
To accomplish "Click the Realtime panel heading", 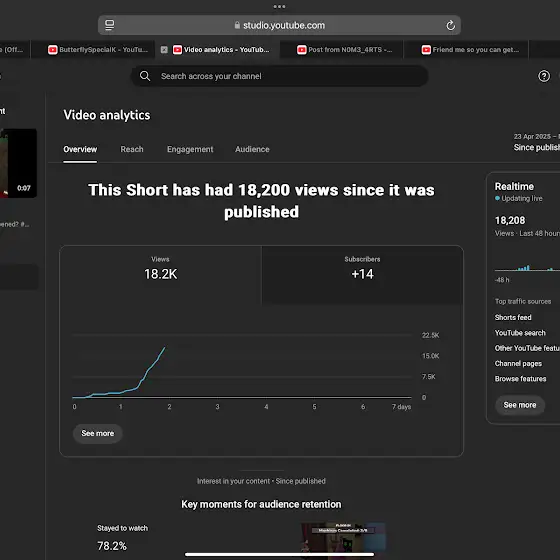I will point(514,186).
